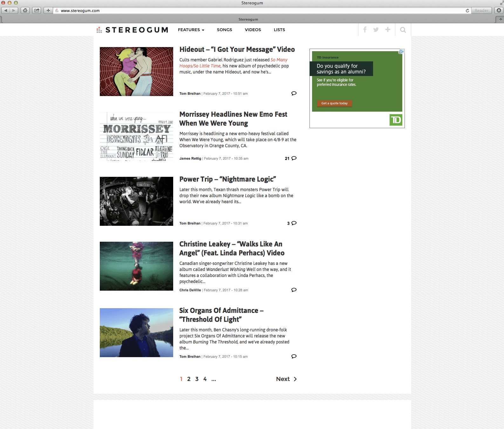504x429 pixels.
Task: Open the 21 comments on Morrissey article
Action: tap(291, 158)
